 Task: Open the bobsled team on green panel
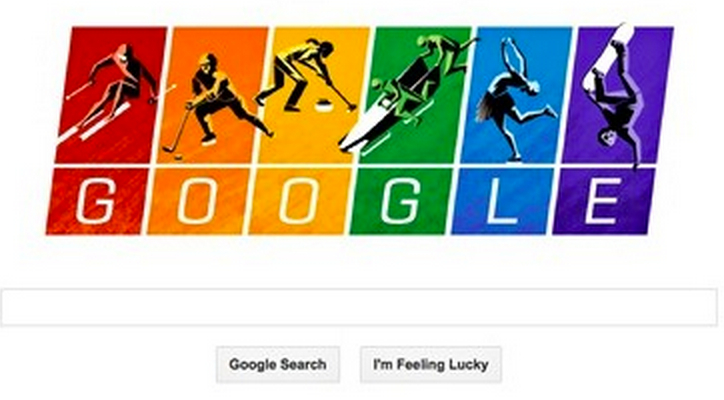point(411,92)
